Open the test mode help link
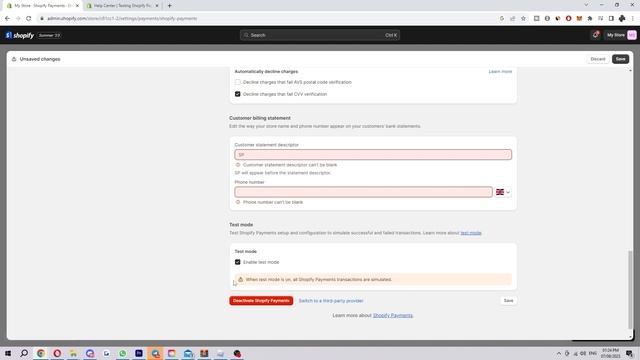The image size is (640, 360). pos(471,233)
